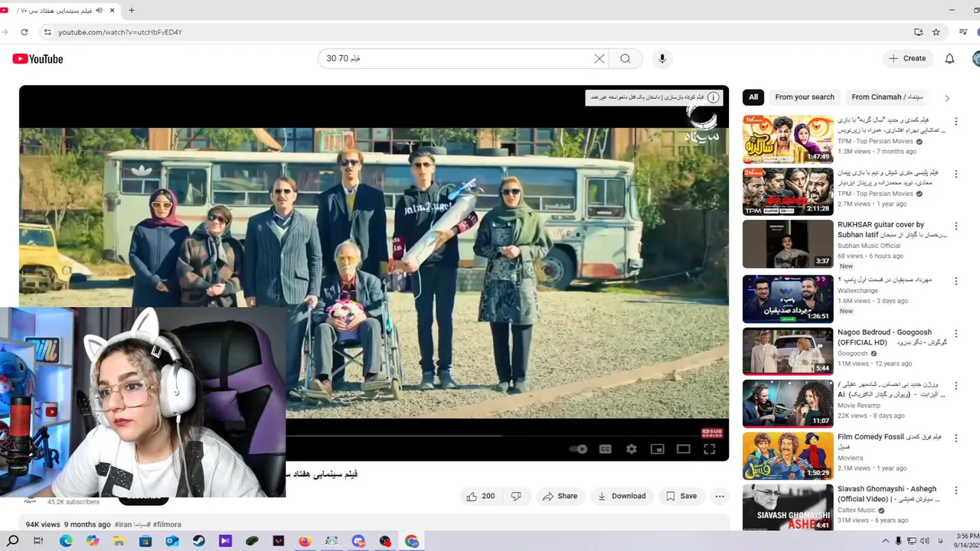Screen dimensions: 980x551
Task: Toggle closed captions CC button
Action: [x=605, y=449]
